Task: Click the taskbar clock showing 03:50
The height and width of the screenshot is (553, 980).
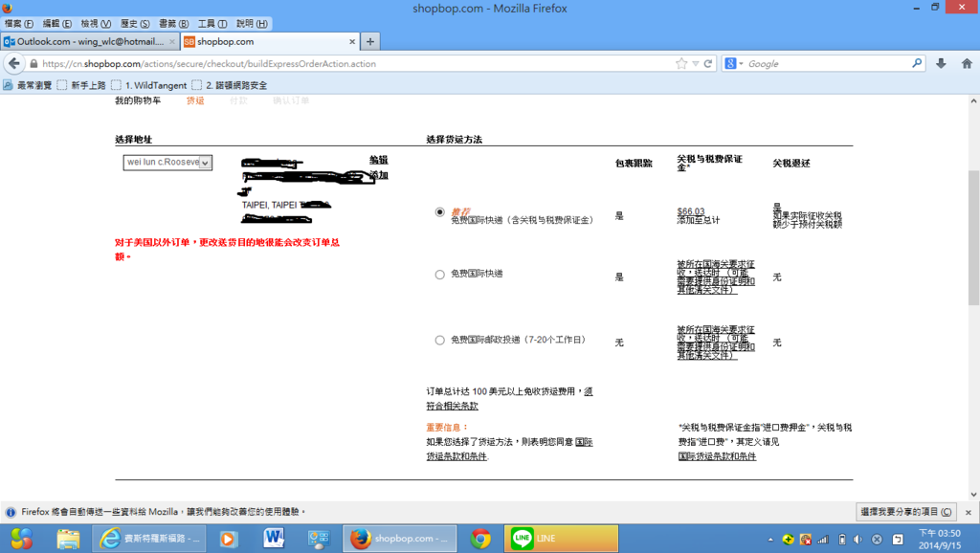Action: click(940, 540)
